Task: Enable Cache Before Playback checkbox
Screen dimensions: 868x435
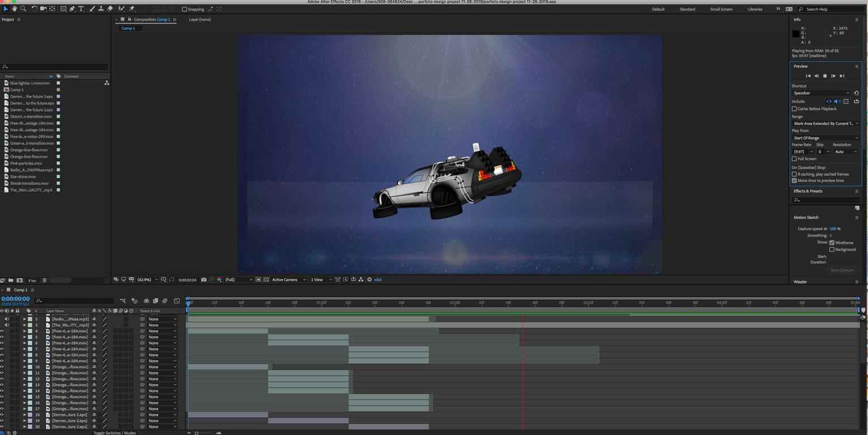Action: coord(794,109)
